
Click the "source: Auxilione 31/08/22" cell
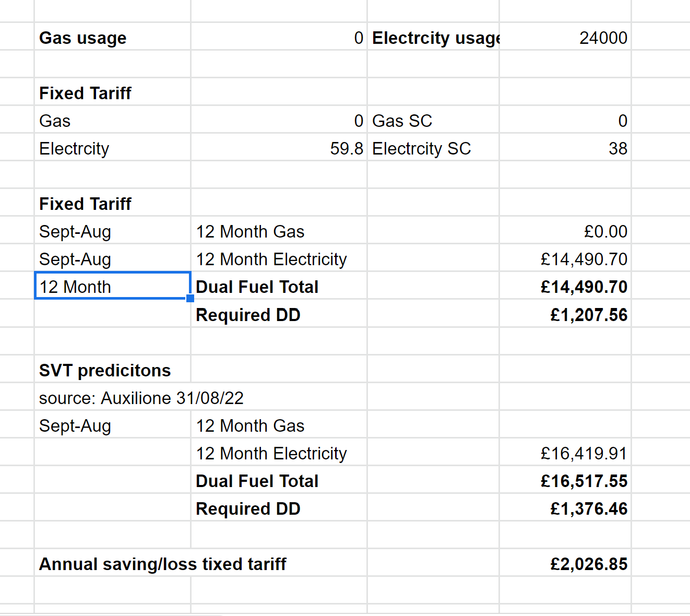(x=141, y=398)
